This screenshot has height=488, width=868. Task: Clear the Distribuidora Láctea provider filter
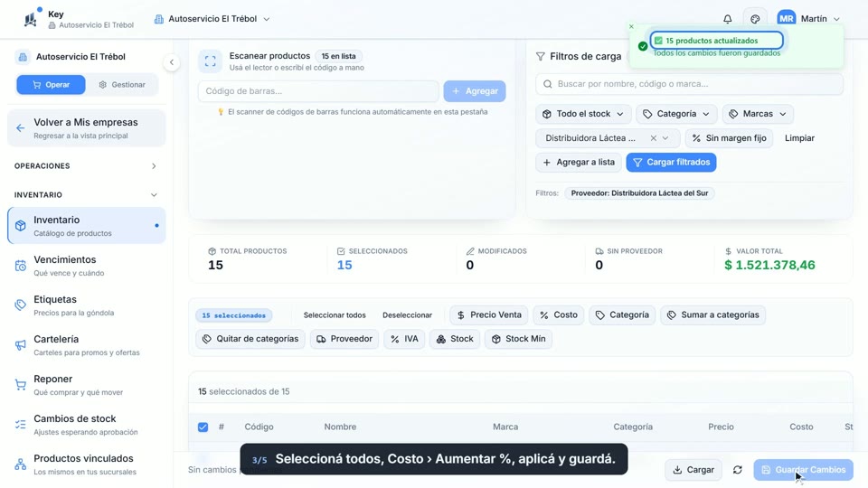point(653,138)
